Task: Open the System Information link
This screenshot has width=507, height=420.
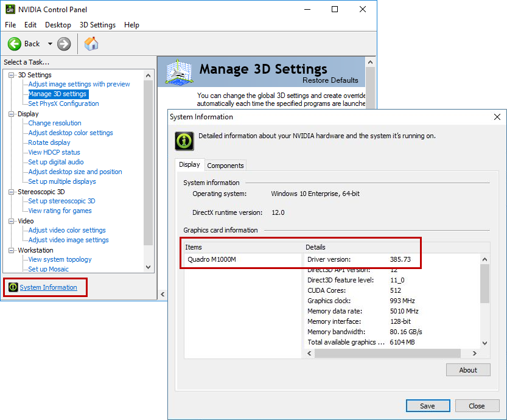Action: (x=48, y=287)
